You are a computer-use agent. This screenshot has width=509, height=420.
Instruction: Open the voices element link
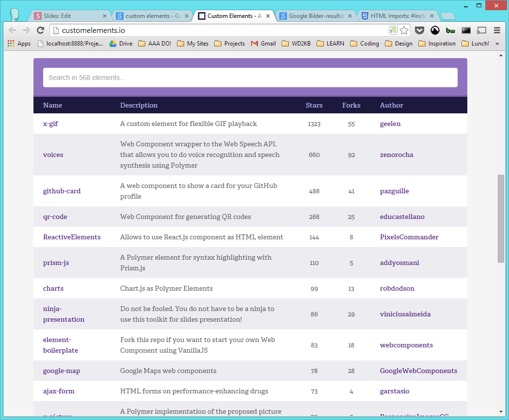(53, 155)
